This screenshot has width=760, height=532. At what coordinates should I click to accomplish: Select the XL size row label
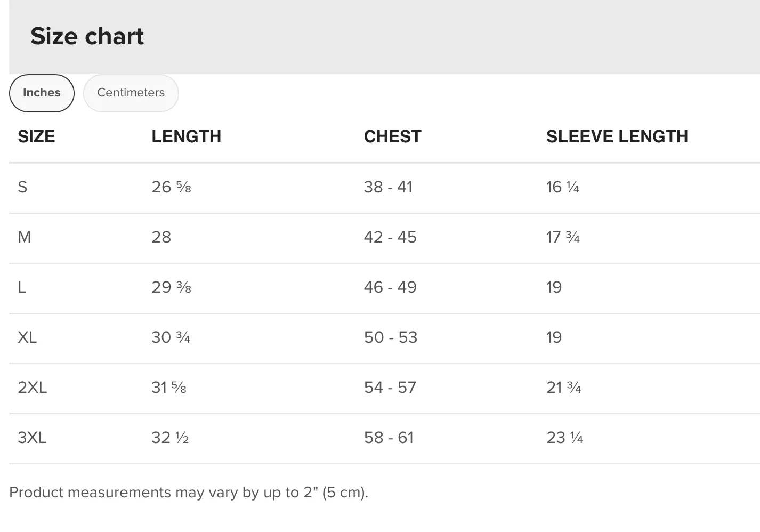[x=27, y=337]
